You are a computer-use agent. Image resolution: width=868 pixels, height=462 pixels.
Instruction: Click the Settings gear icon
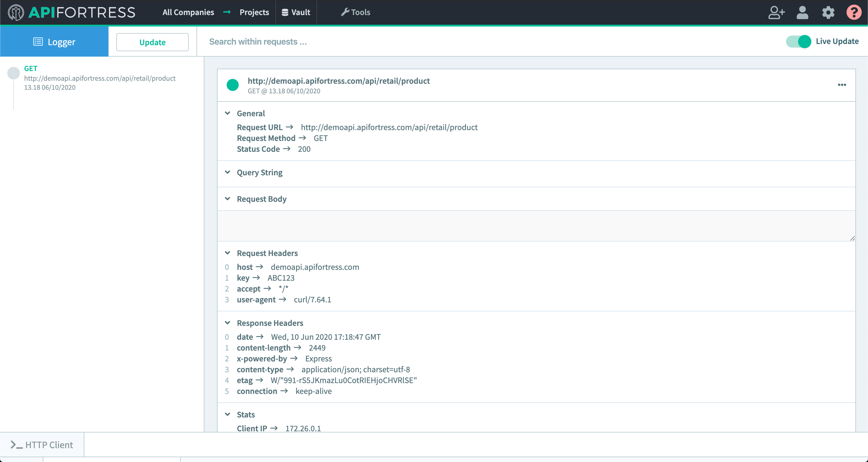[828, 12]
